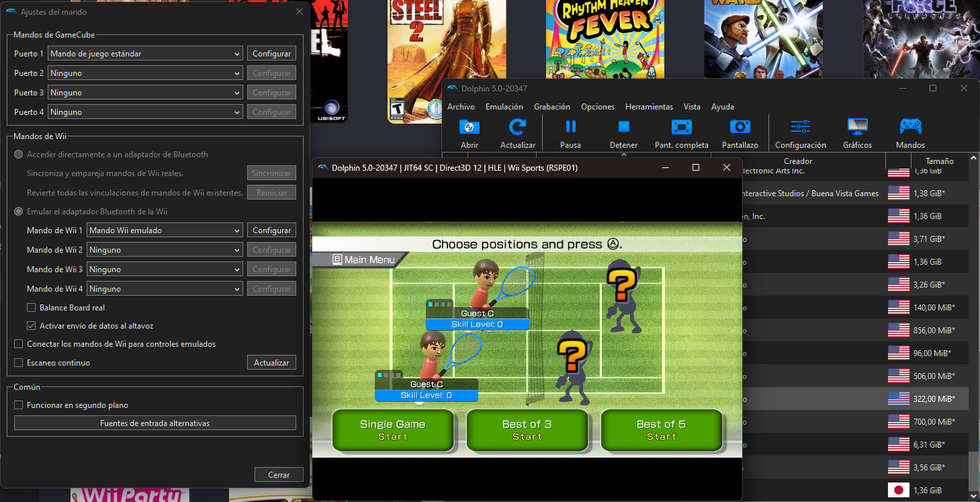Open the Puerto 3 controller dropdown

[x=145, y=93]
